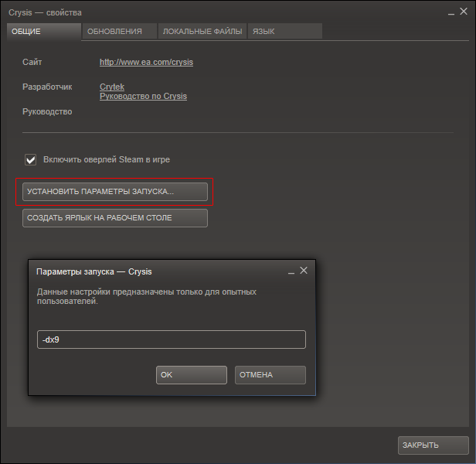476x464 pixels.
Task: Click the Включить оверлей Steam в игре text
Action: click(x=107, y=159)
